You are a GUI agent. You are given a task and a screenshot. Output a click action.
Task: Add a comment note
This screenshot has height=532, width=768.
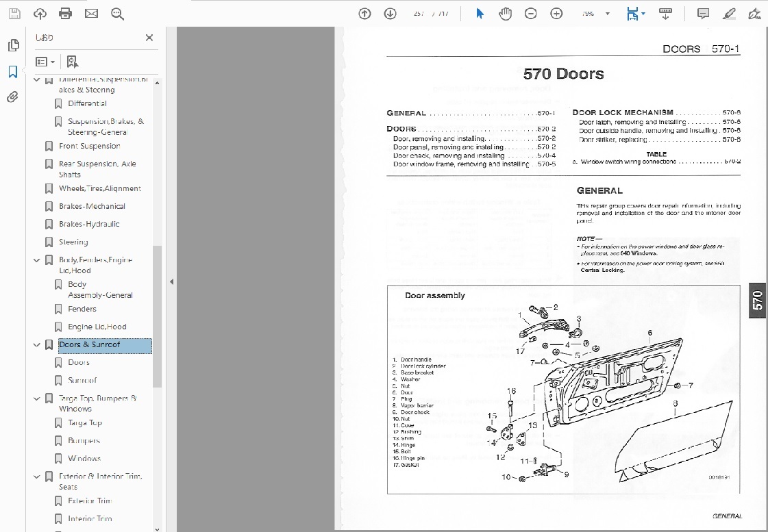pos(703,14)
